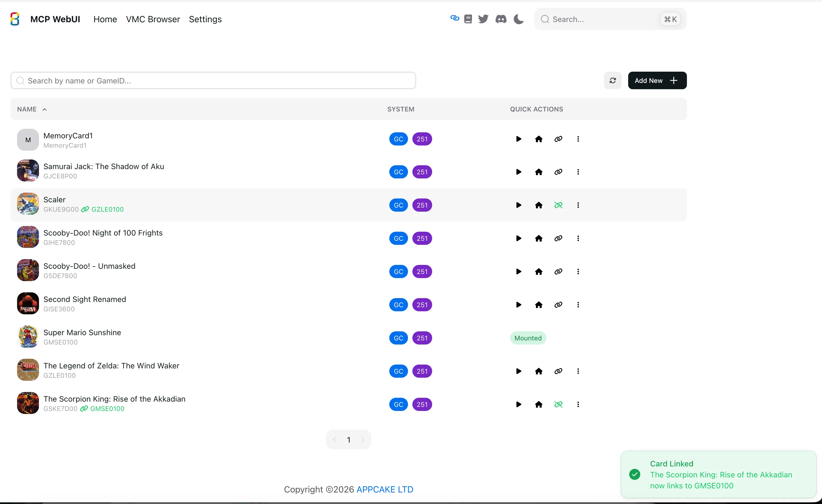Link card for Scooby-Doo! Night of 100 Frights
The height and width of the screenshot is (504, 822).
tap(558, 238)
